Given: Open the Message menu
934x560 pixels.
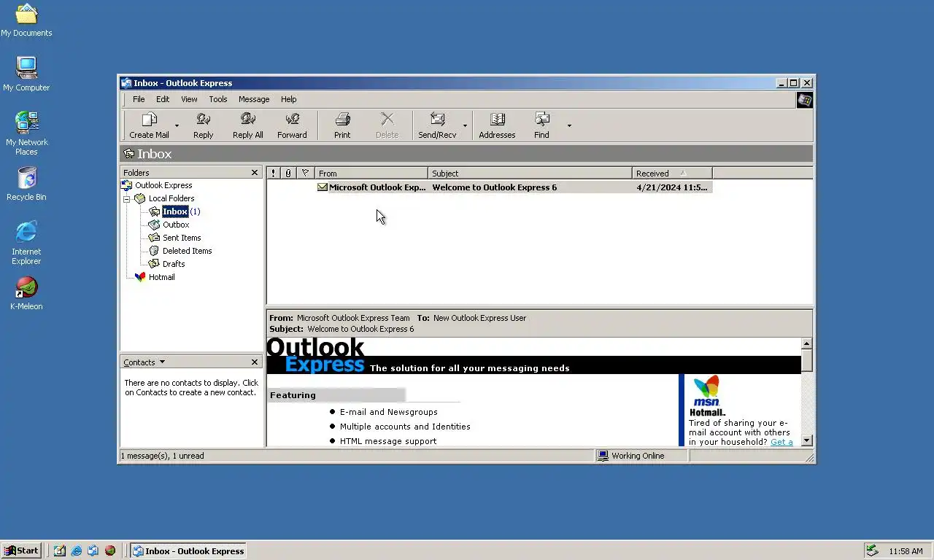Looking at the screenshot, I should (x=254, y=99).
